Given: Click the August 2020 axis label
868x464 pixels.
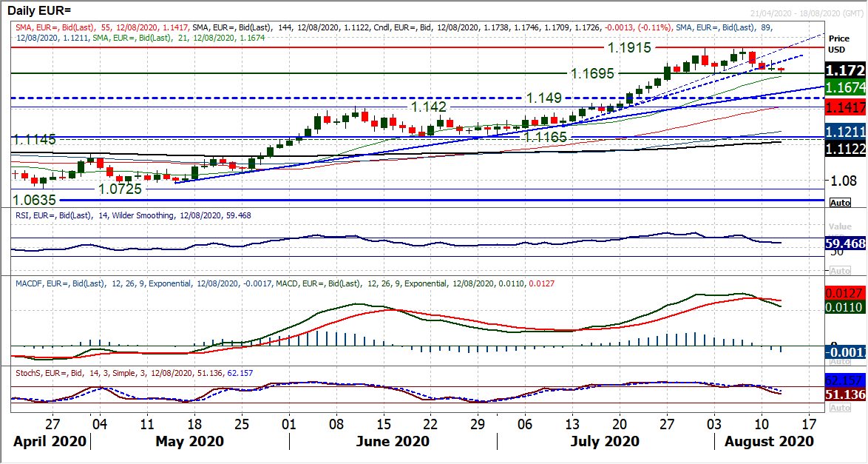Looking at the screenshot, I should (x=769, y=442).
